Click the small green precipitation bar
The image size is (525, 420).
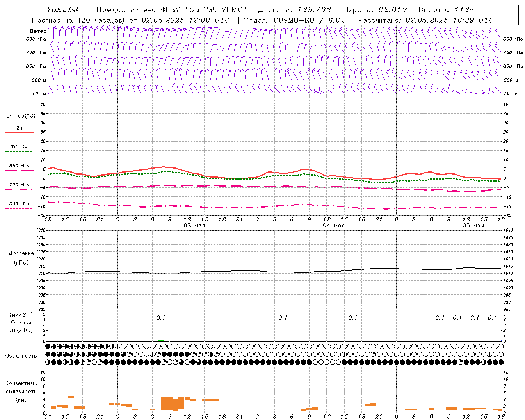point(161,340)
